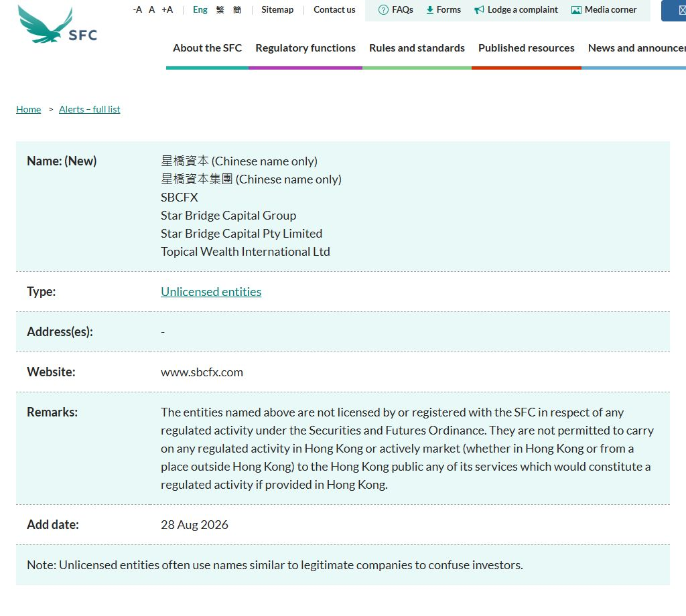The image size is (686, 616).
Task: Decrease font size with -A
Action: pos(138,9)
